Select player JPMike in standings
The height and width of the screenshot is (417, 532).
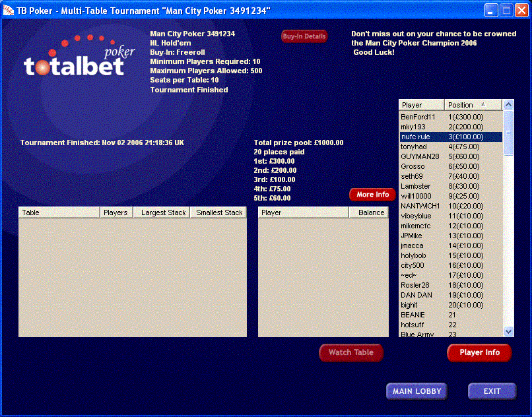pyautogui.click(x=411, y=236)
